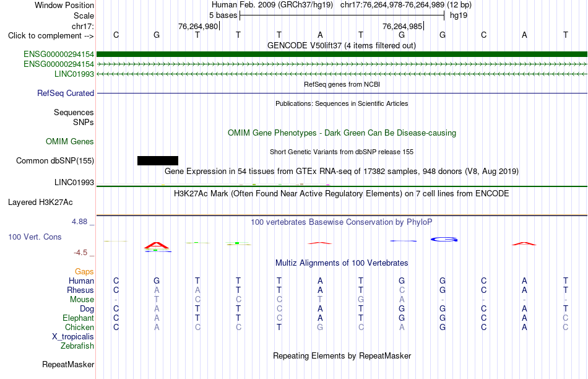The image size is (588, 379).
Task: Select the Zebrafish species row label
Action: [77, 346]
